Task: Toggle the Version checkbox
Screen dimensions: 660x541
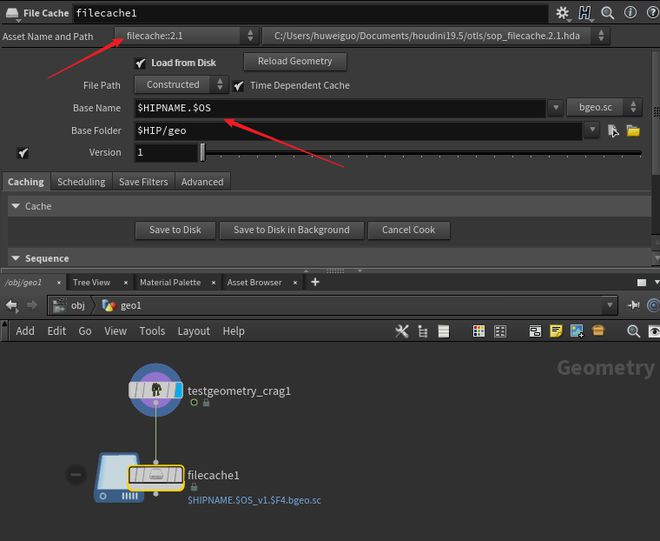Action: (x=23, y=153)
